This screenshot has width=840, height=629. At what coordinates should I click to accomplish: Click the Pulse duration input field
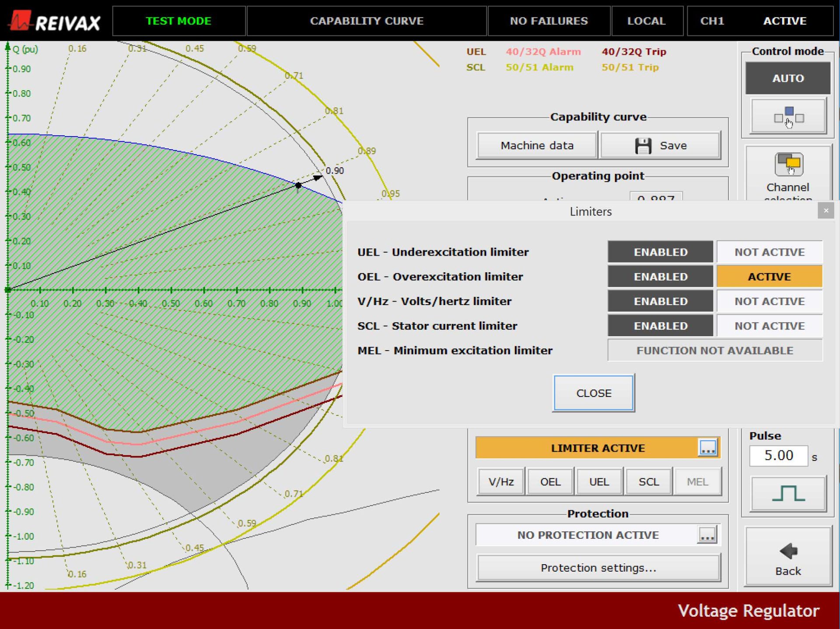coord(778,456)
